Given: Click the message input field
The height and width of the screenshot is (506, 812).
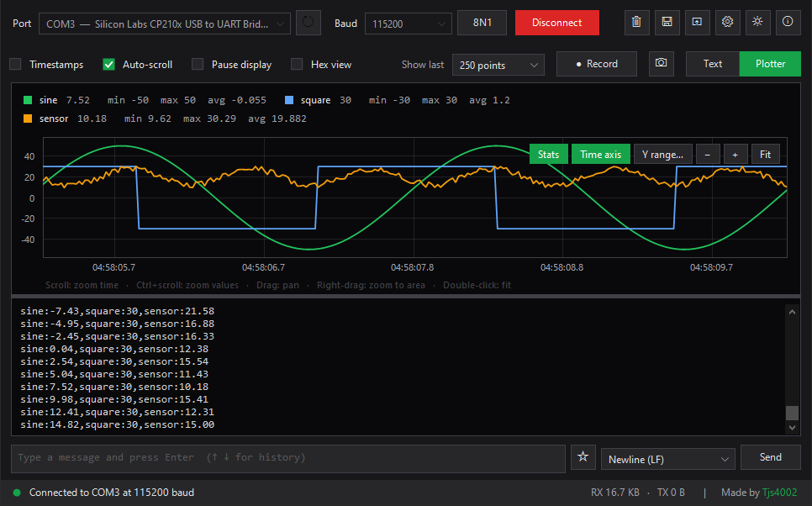Looking at the screenshot, I should (x=288, y=458).
